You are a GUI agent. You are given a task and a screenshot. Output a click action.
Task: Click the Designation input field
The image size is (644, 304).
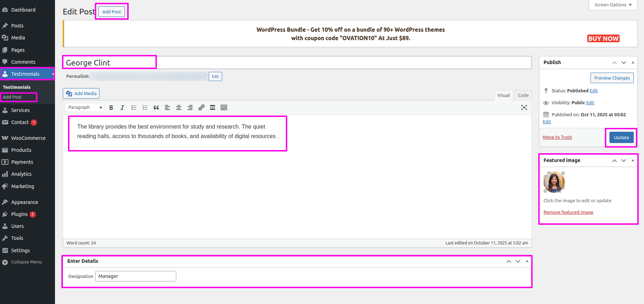(136, 276)
